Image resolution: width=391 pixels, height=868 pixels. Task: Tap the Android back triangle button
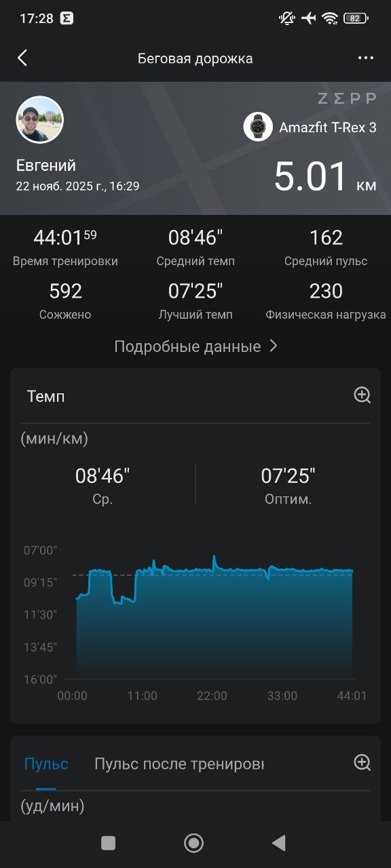pyautogui.click(x=278, y=843)
